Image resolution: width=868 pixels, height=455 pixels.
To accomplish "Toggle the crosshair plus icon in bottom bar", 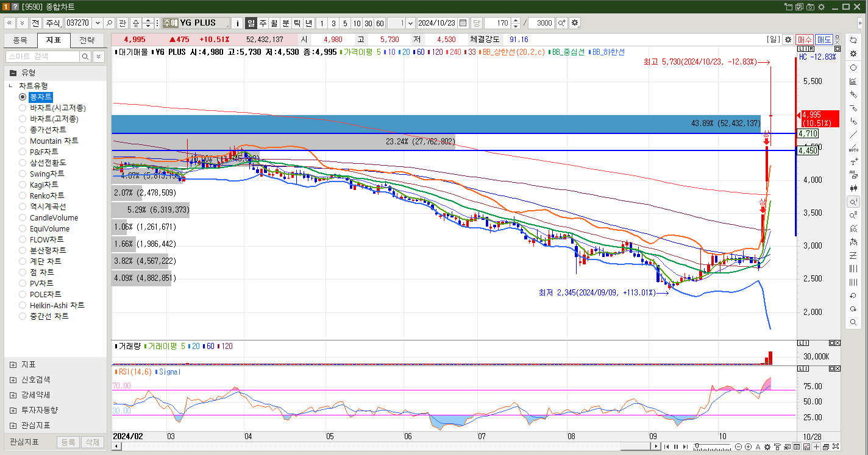I will pos(816,447).
